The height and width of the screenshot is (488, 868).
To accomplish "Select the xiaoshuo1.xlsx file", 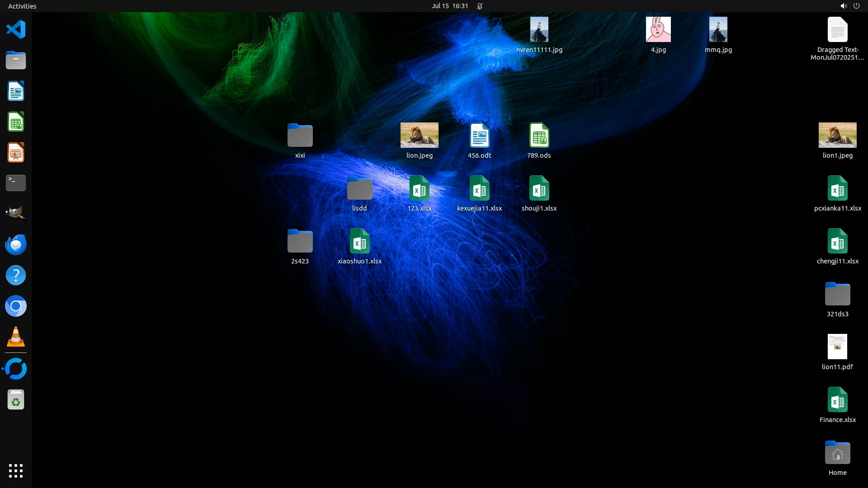I will pos(359,242).
